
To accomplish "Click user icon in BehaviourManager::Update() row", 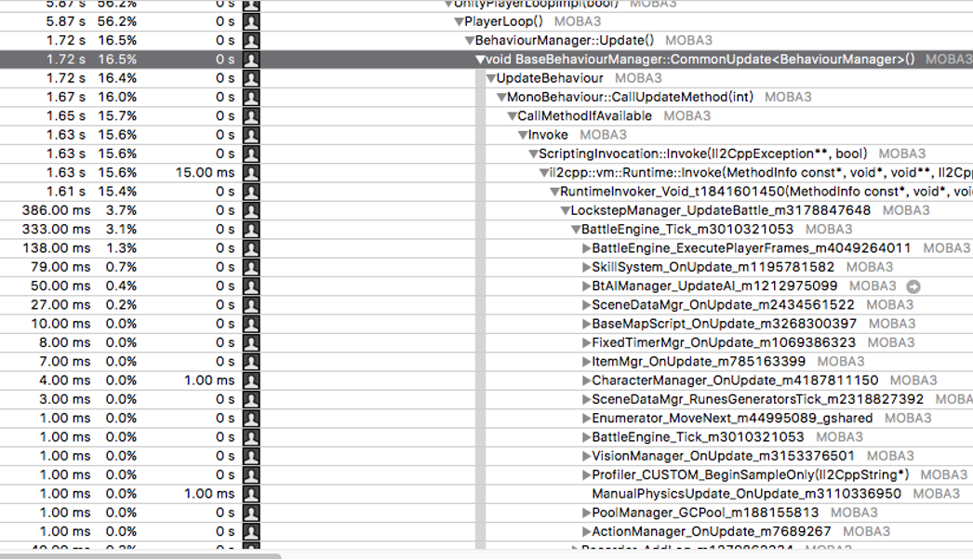I will tap(251, 40).
